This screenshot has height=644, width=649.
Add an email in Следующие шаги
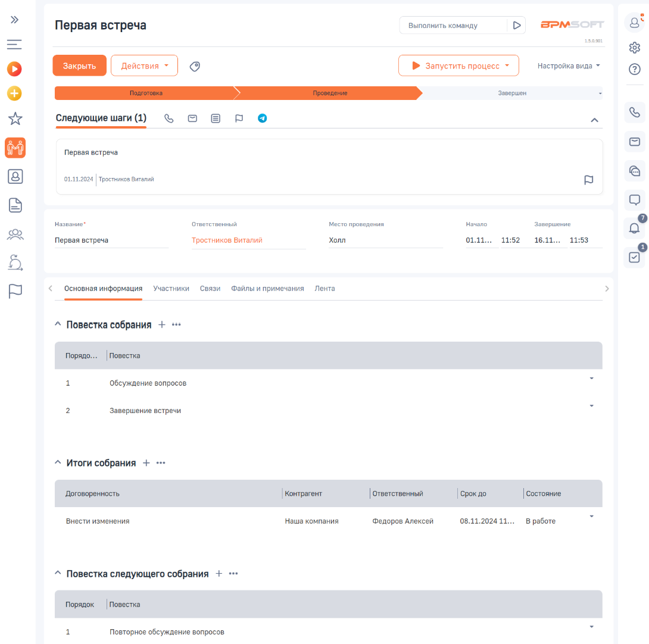point(192,118)
